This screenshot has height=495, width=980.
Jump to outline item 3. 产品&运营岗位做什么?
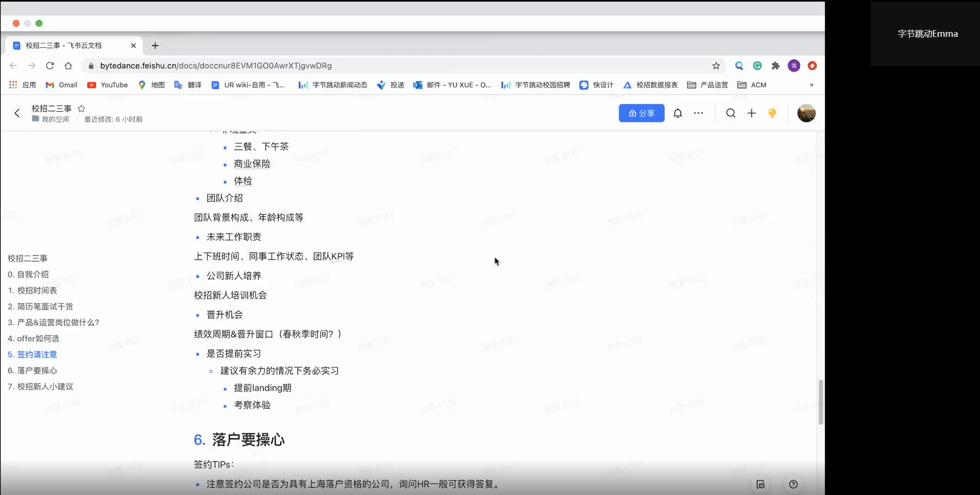point(54,322)
